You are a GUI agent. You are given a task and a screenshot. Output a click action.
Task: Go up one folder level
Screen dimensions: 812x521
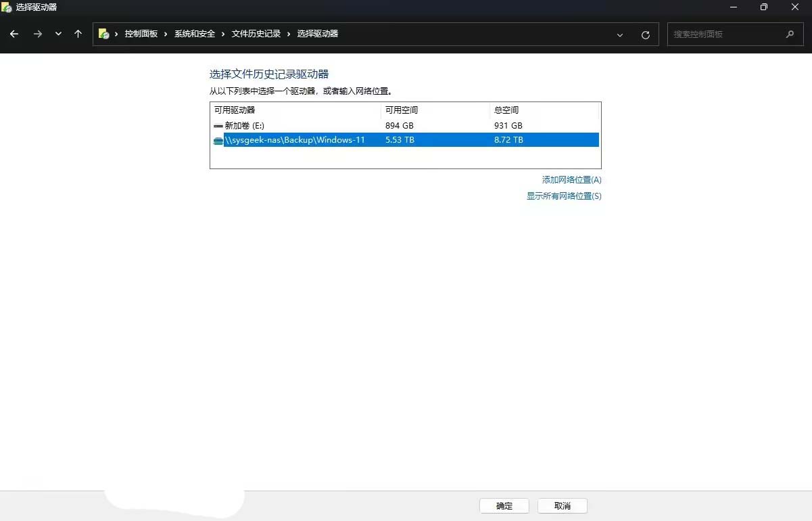pyautogui.click(x=78, y=34)
